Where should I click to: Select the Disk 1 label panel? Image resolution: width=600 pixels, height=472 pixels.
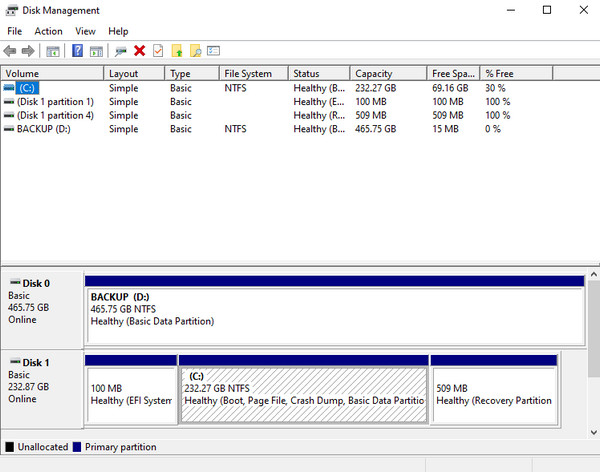[x=42, y=389]
